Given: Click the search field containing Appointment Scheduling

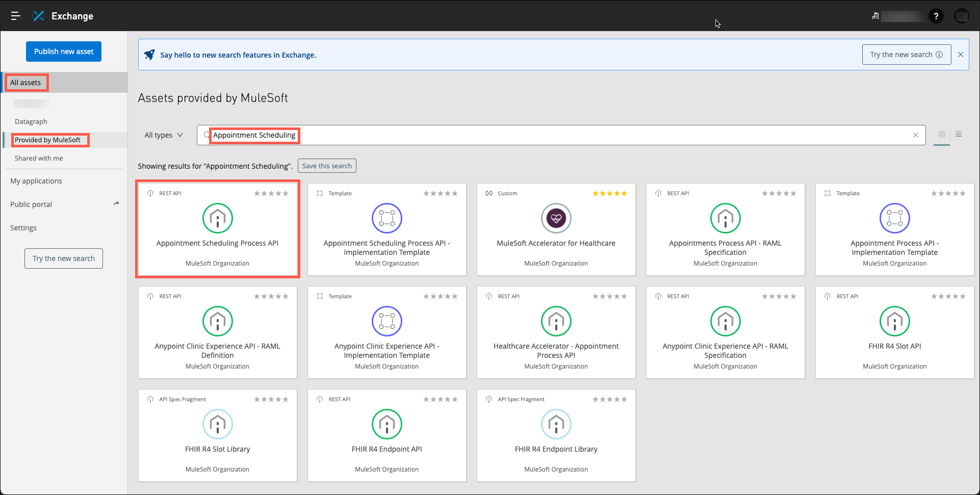Looking at the screenshot, I should [561, 135].
